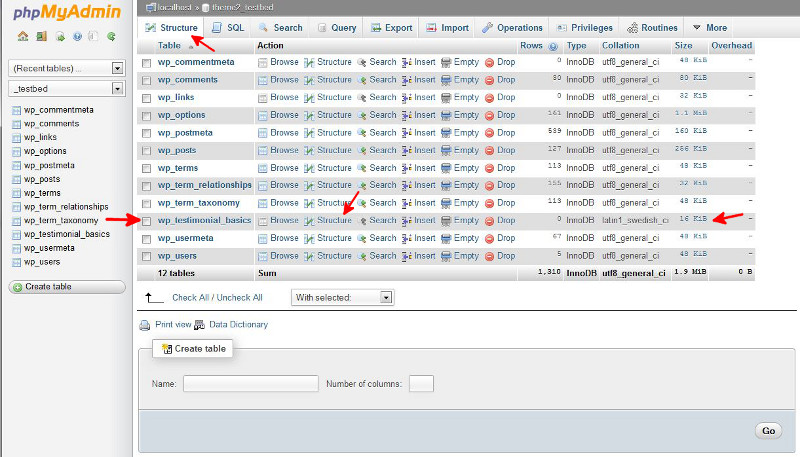Check the wp_usermeta table checkbox
Screen dimensions: 800x457
pyautogui.click(x=146, y=239)
